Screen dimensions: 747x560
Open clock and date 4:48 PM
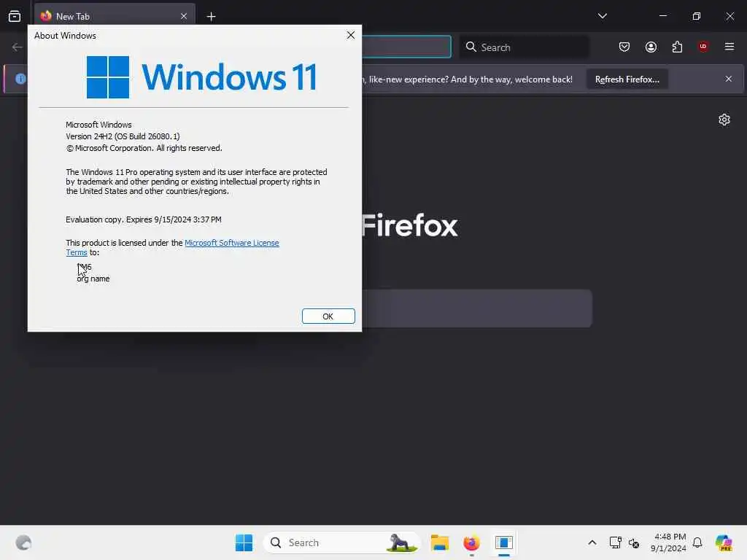coord(669,542)
